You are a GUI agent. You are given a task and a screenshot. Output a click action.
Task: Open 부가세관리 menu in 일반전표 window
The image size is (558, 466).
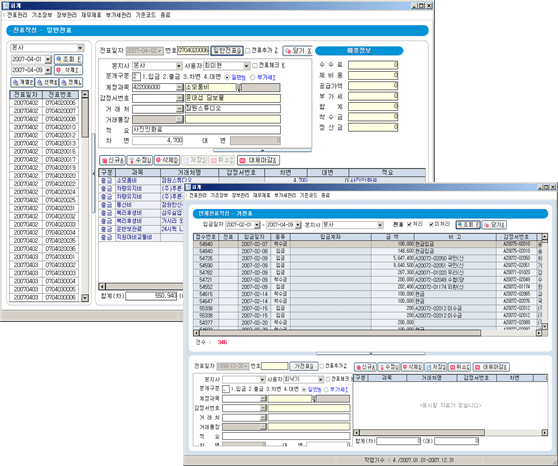pyautogui.click(x=119, y=15)
